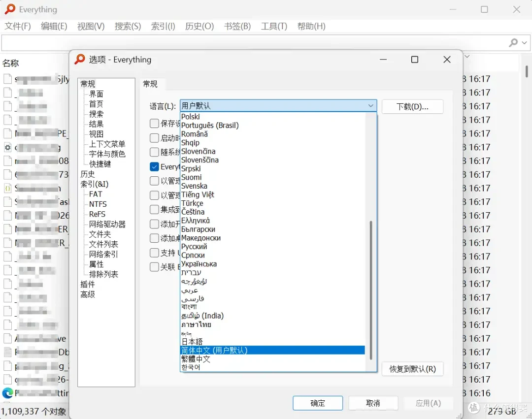532x419 pixels.
Task: Toggle the 保存设 checkbox
Action: (154, 123)
